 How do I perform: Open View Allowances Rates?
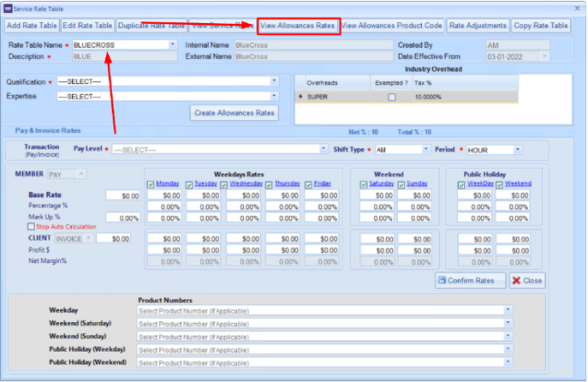(297, 26)
